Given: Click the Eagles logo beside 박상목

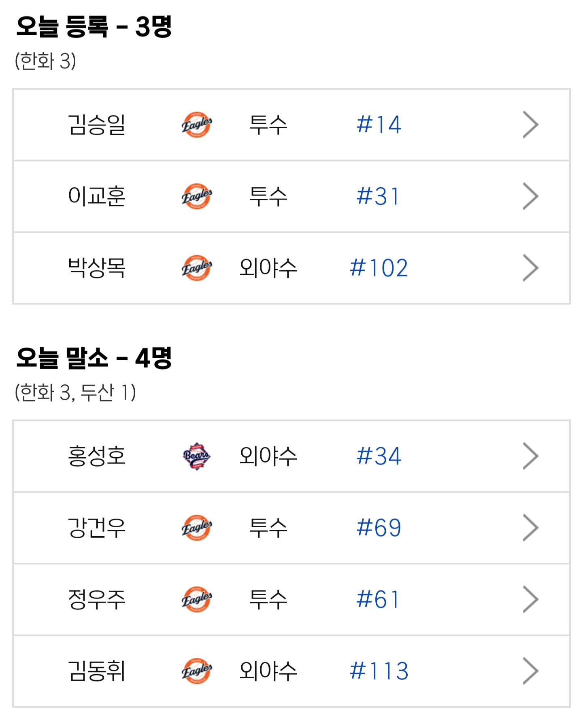Looking at the screenshot, I should click(x=197, y=268).
